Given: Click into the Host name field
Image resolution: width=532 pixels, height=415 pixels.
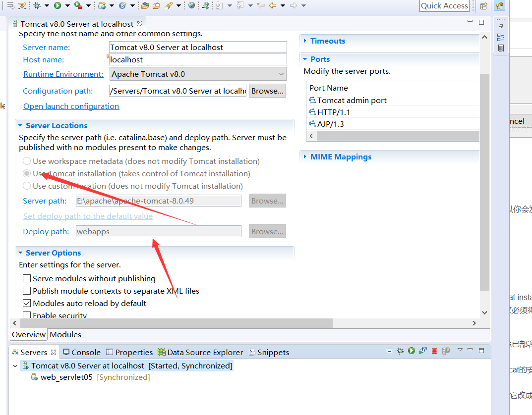Looking at the screenshot, I should pos(198,59).
